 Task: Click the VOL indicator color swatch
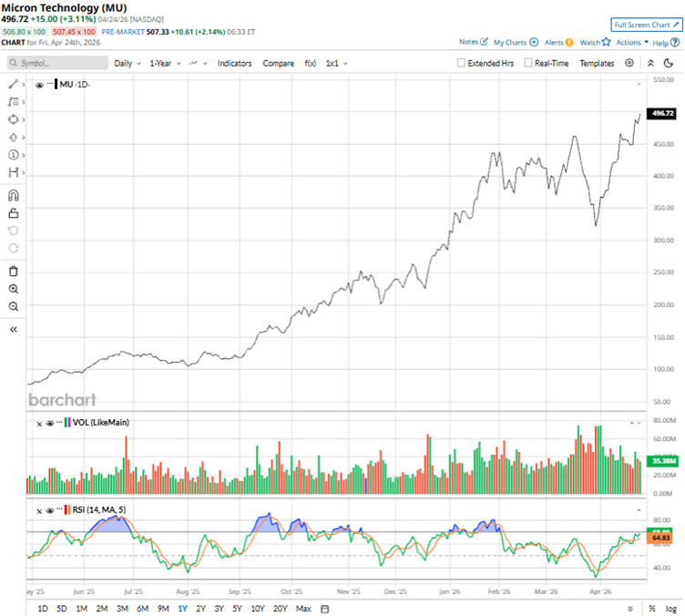coord(67,423)
